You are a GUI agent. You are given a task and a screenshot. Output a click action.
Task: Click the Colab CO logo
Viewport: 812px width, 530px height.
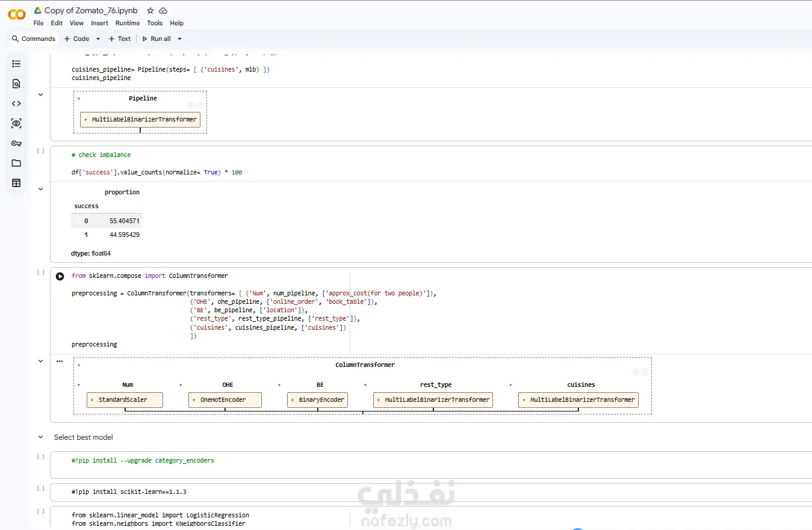[x=17, y=14]
